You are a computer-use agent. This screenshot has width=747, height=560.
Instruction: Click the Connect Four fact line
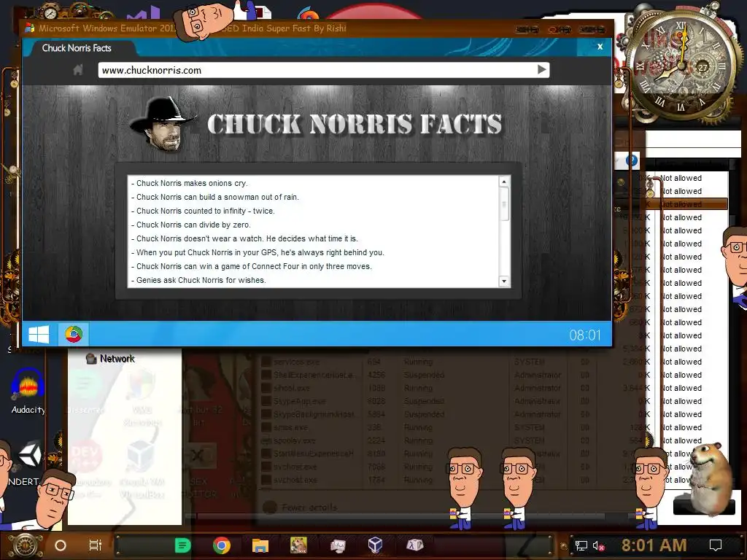click(252, 266)
